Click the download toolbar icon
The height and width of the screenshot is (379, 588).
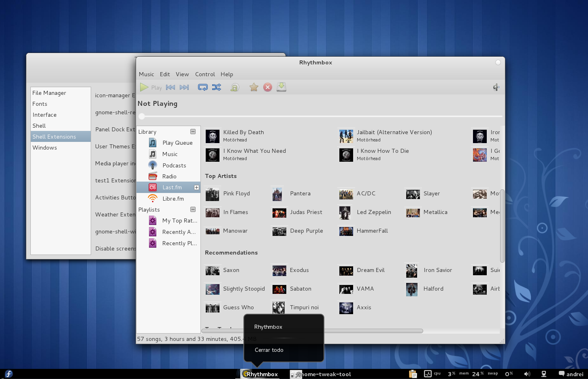point(281,87)
